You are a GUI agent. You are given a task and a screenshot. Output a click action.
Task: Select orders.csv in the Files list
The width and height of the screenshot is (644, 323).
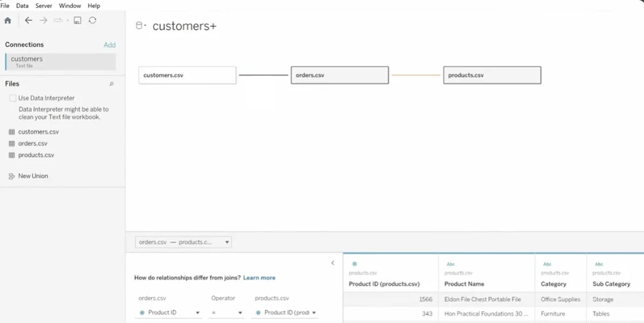32,144
